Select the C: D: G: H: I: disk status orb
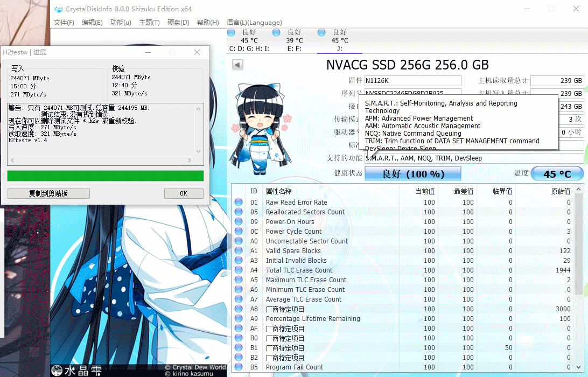Viewport: 588px width, 377px height. [x=232, y=33]
